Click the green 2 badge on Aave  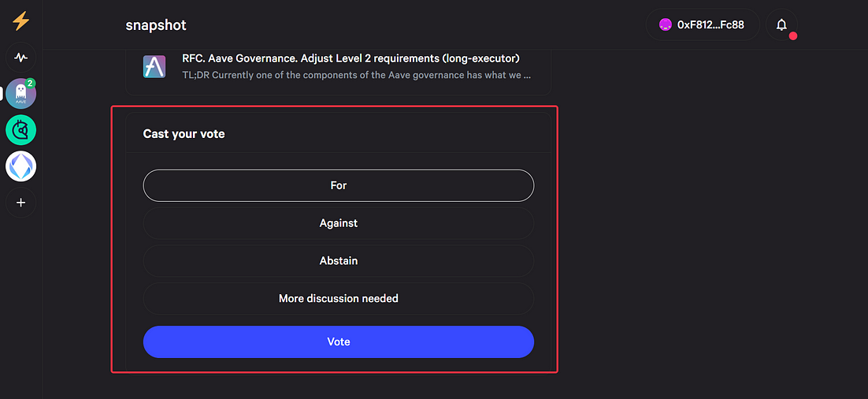coord(30,83)
